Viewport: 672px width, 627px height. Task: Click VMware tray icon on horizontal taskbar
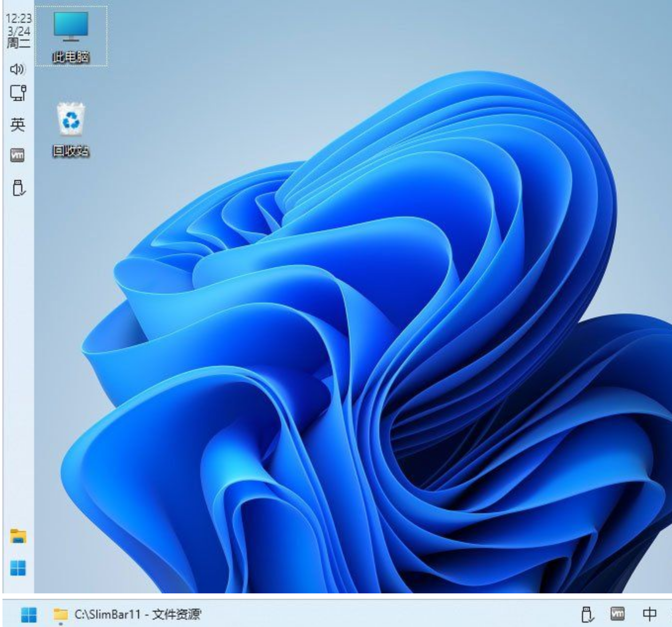tap(618, 614)
